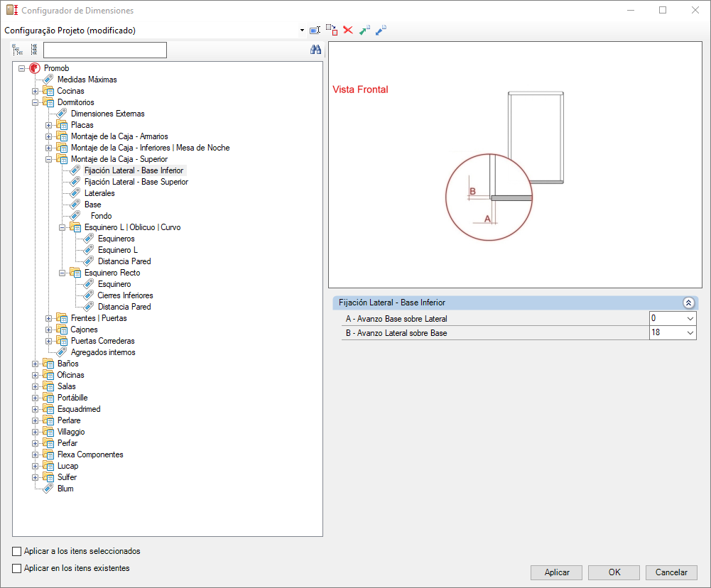Select the Medidas Máximas tree item
Viewport: 711px width, 588px height.
(x=87, y=80)
